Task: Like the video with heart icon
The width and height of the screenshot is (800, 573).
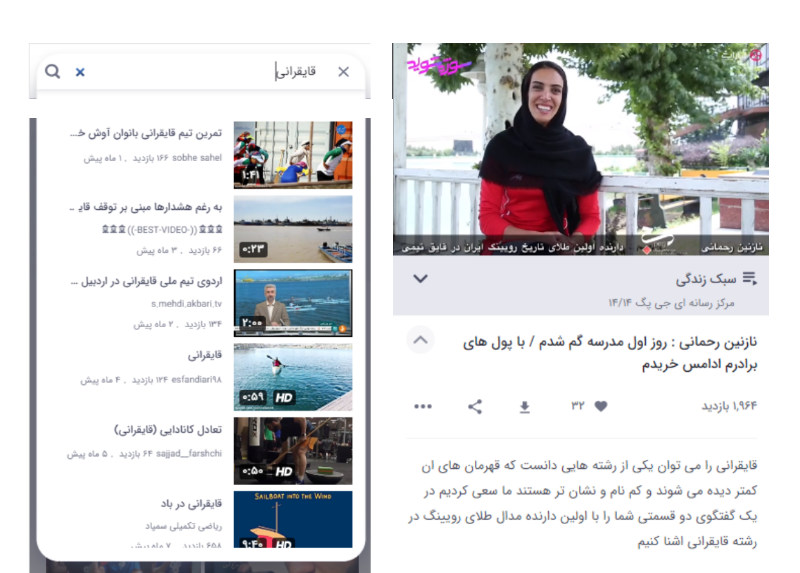Action: [x=601, y=406]
